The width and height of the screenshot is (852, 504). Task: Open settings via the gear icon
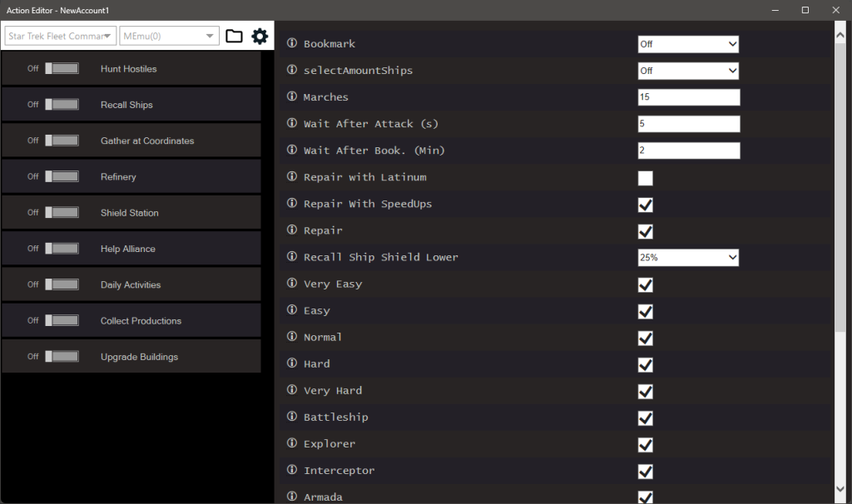pyautogui.click(x=260, y=36)
